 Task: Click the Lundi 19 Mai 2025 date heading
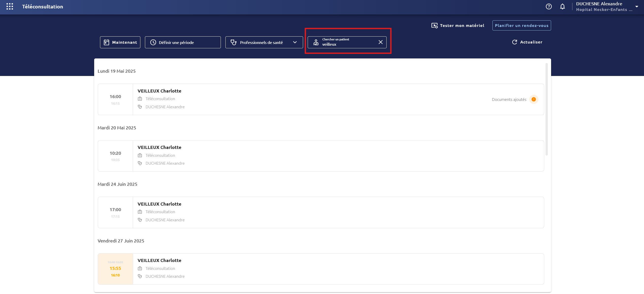click(x=117, y=71)
